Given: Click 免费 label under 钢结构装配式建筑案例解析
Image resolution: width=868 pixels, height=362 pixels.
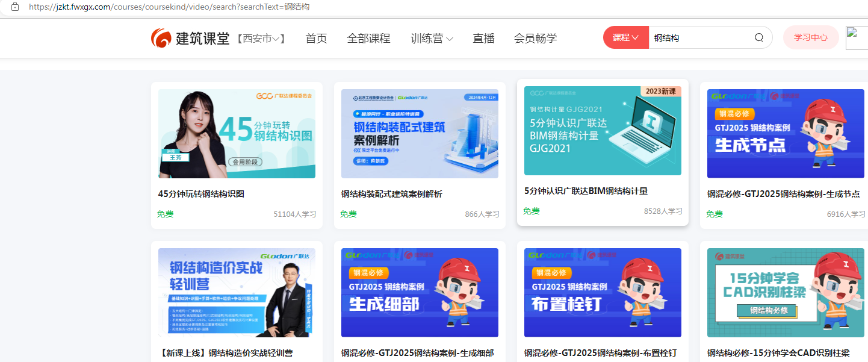Looking at the screenshot, I should [x=348, y=214].
